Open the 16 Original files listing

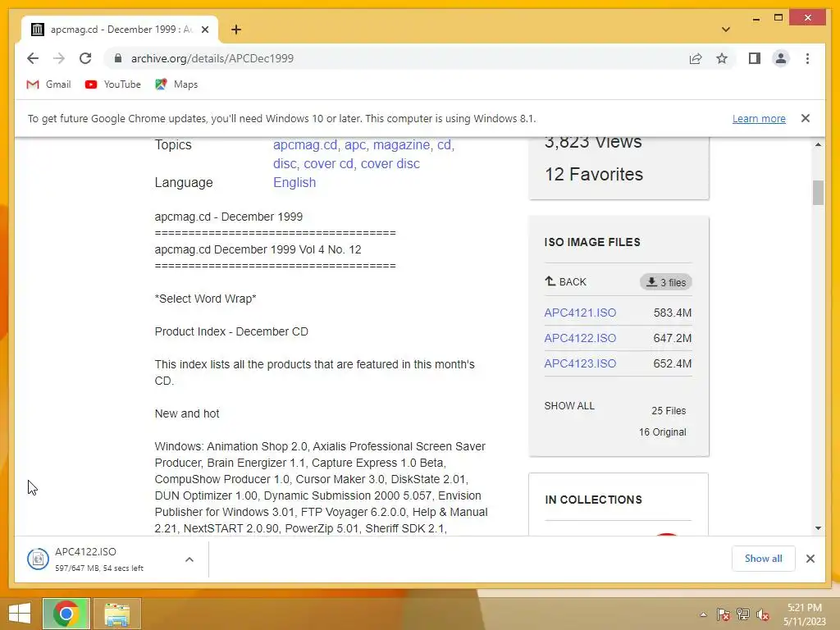(662, 431)
